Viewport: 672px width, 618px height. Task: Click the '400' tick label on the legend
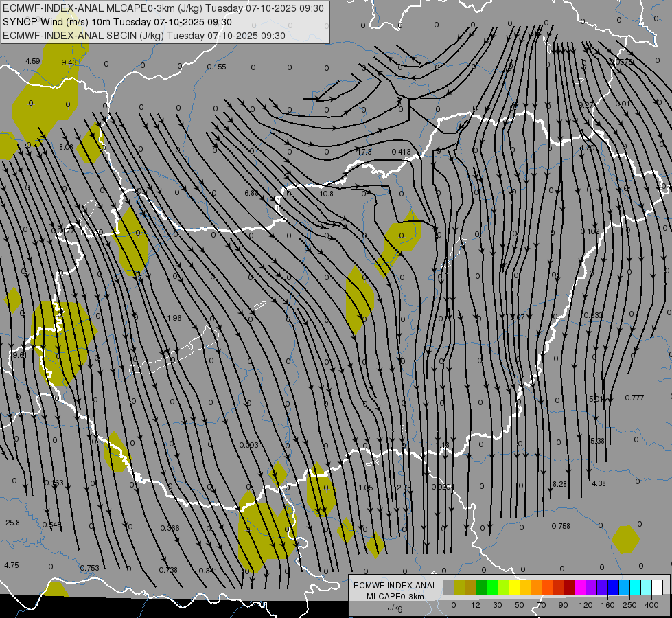(x=651, y=605)
